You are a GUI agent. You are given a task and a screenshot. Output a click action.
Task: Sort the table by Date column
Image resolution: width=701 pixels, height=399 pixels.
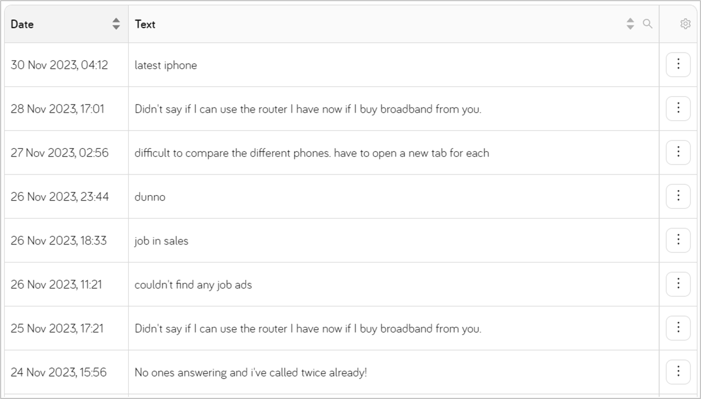coord(116,24)
